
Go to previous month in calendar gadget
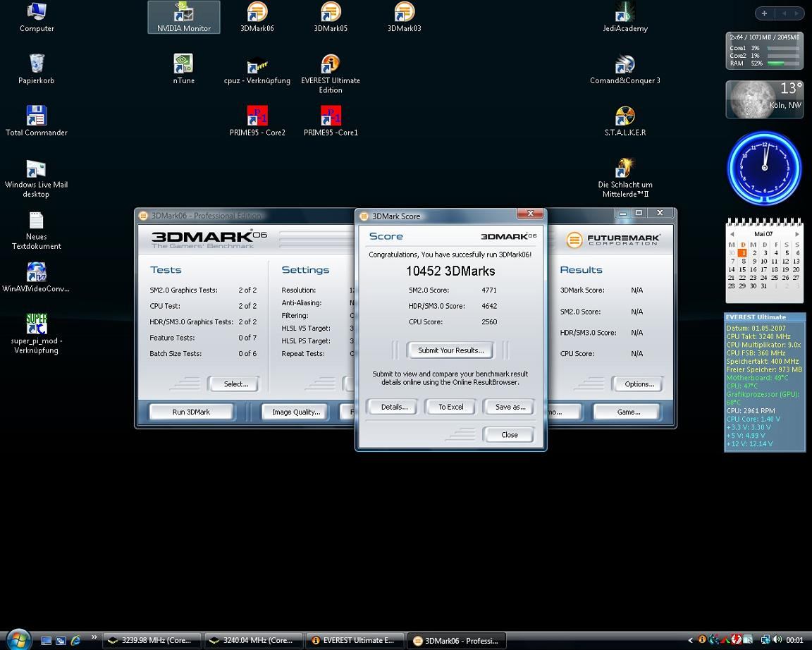click(732, 234)
